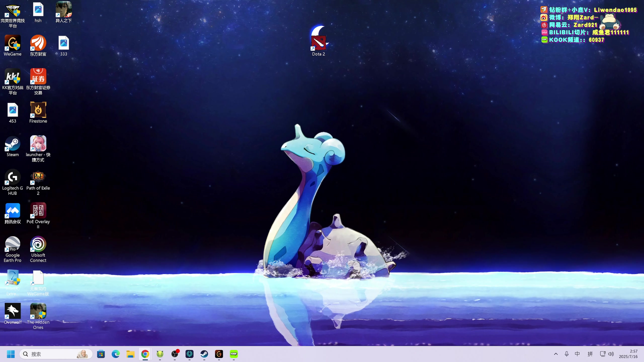Click the microphone tray icon
This screenshot has height=362, width=644.
[x=567, y=354]
